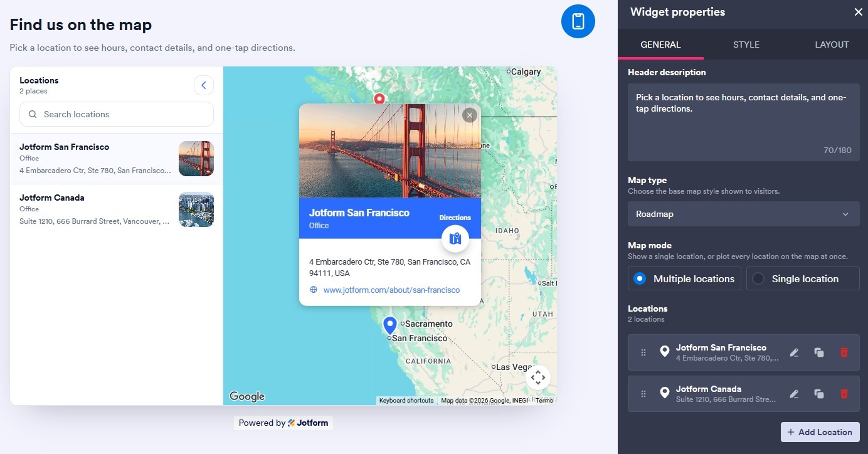Click the "Find us on the map" heading

[81, 25]
